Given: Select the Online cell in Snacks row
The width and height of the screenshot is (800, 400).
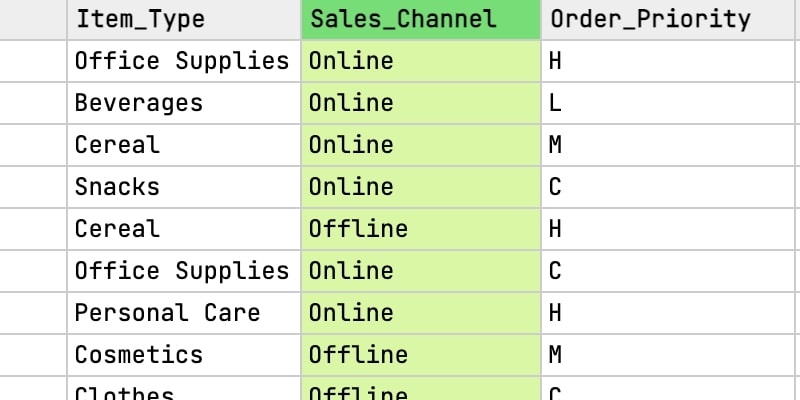Looking at the screenshot, I should point(421,187).
